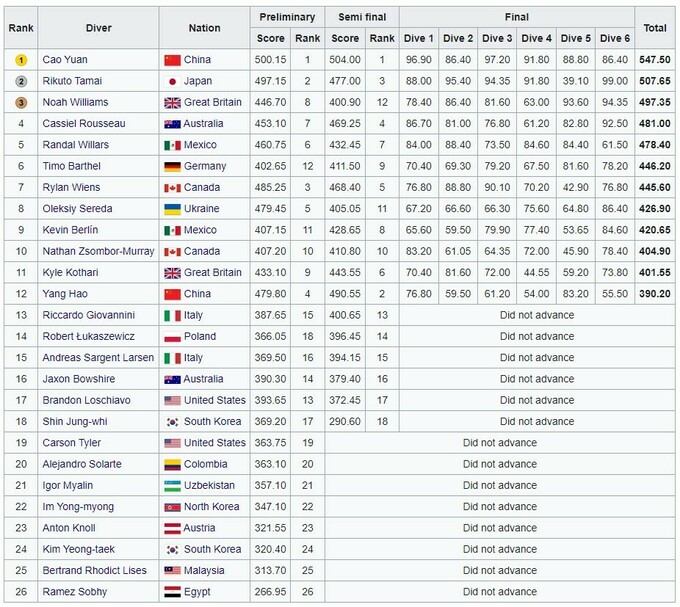Click the Ukraine flag icon
Viewport: 680px width, 607px height.
coord(172,209)
